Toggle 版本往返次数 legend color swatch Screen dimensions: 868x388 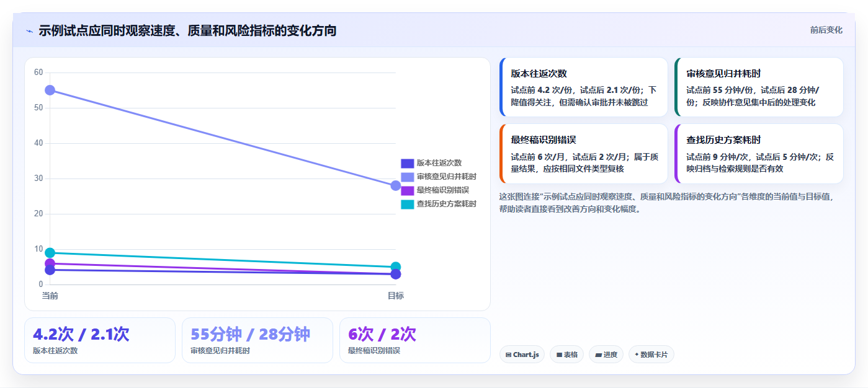click(x=407, y=163)
